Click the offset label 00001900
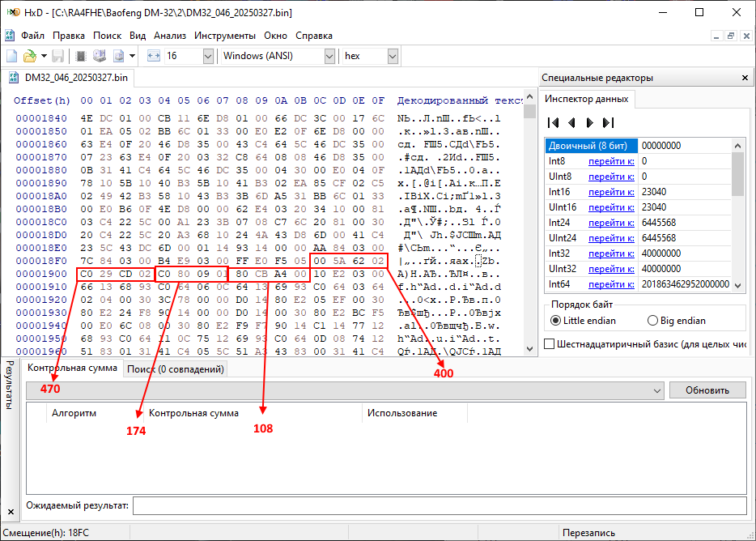This screenshot has height=541, width=756. point(41,274)
